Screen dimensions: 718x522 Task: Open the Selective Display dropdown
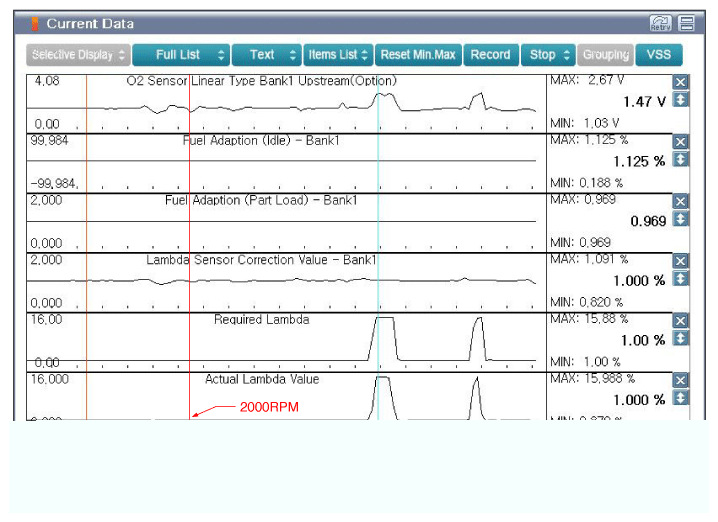click(77, 55)
